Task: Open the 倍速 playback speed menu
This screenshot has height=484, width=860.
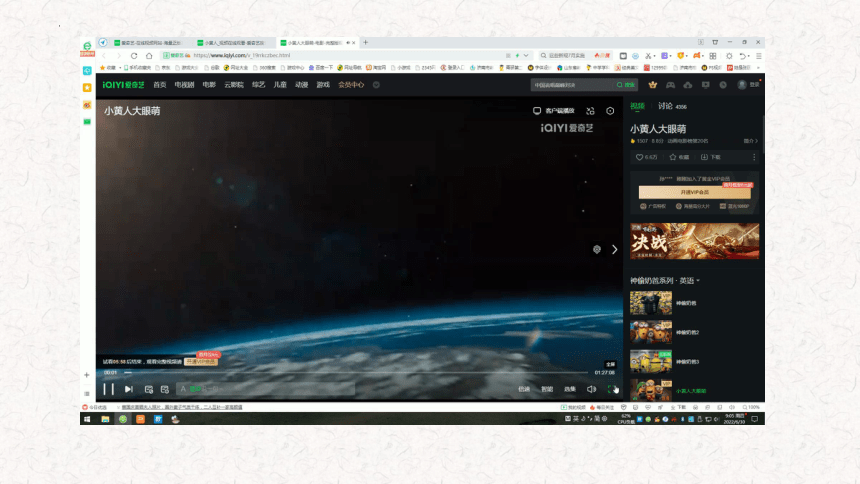Action: pyautogui.click(x=524, y=389)
